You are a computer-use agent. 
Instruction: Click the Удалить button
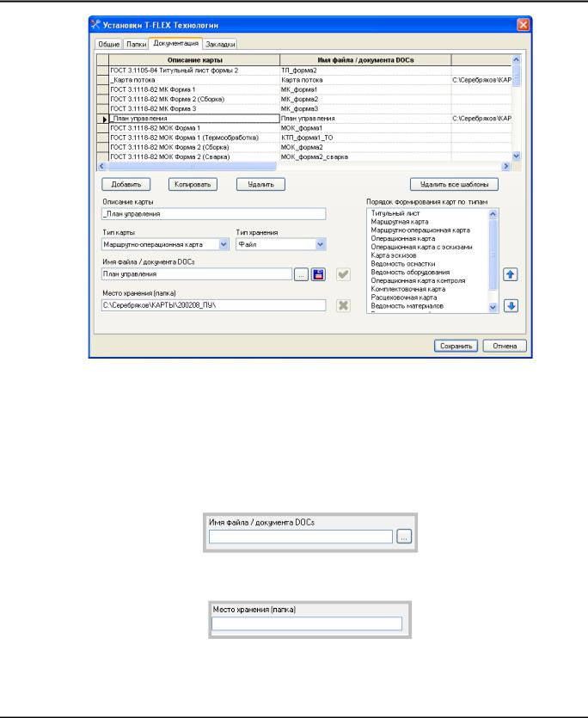(260, 185)
